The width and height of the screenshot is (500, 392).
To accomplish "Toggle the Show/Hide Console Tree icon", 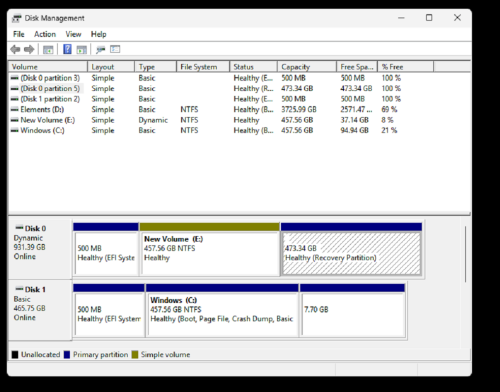I will pos(48,50).
